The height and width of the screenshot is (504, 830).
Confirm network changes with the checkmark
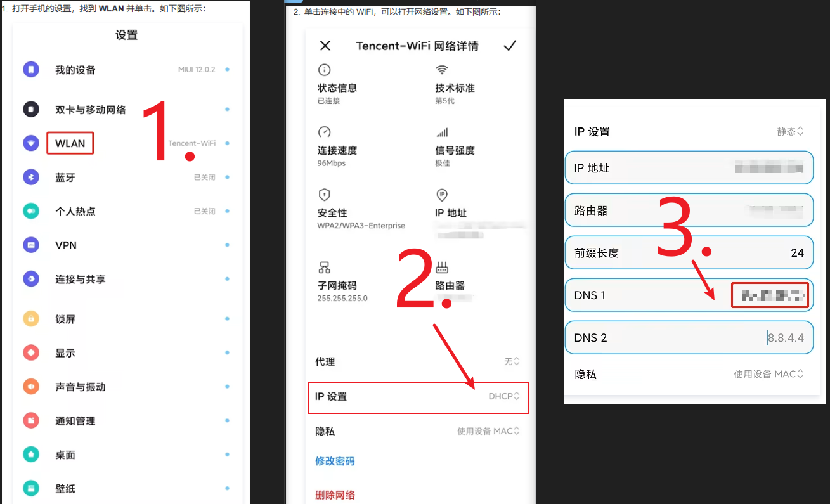pos(510,46)
